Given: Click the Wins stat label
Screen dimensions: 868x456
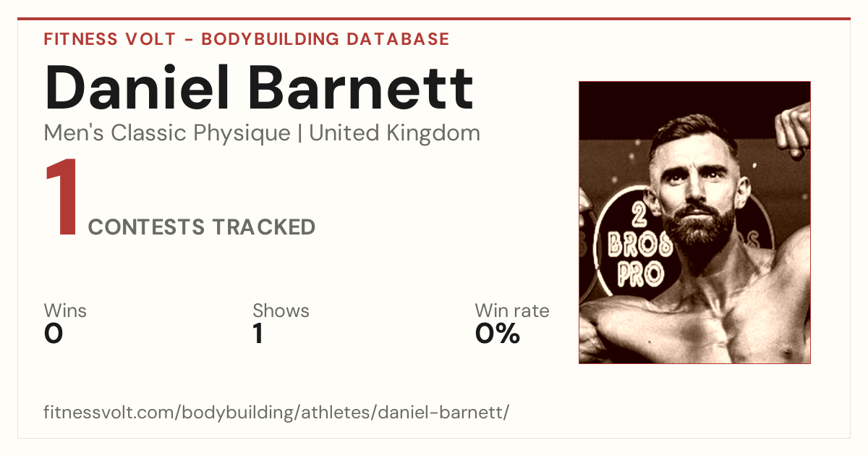Looking at the screenshot, I should click(65, 311).
